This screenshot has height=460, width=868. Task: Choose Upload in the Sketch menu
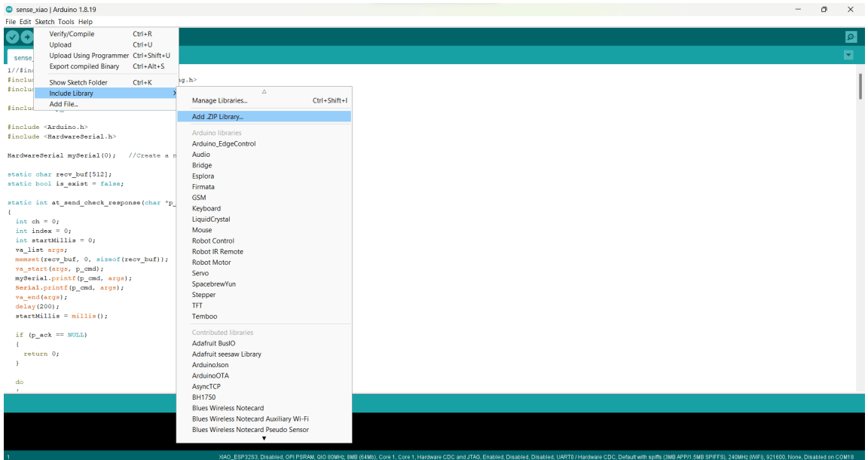(x=106, y=45)
